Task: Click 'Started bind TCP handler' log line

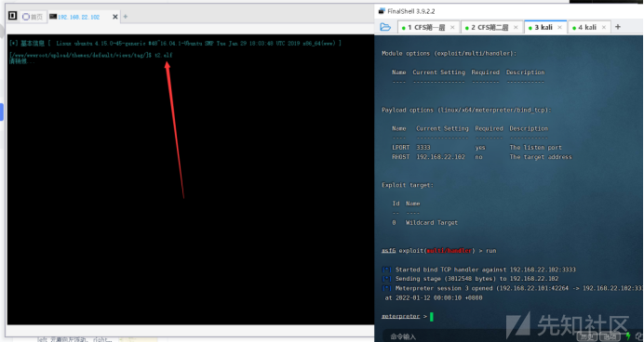Action: click(479, 270)
